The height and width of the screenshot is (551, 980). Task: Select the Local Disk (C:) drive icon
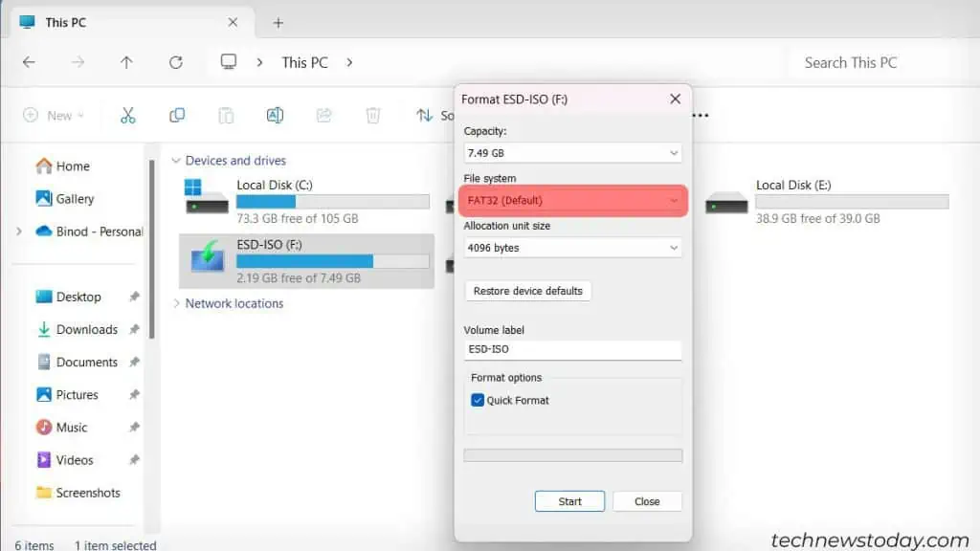[x=207, y=197]
